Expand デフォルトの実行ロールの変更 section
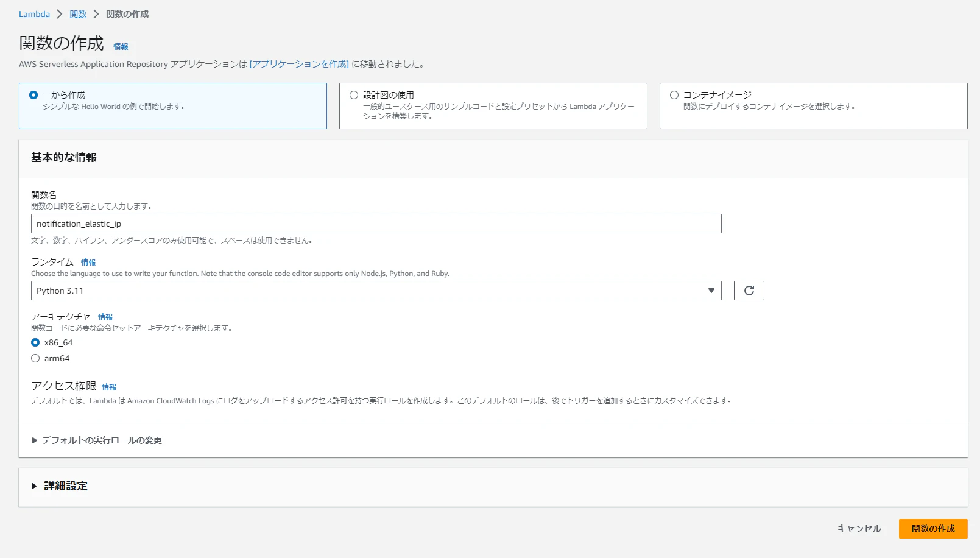Screen dimensions: 980x558 coord(97,440)
